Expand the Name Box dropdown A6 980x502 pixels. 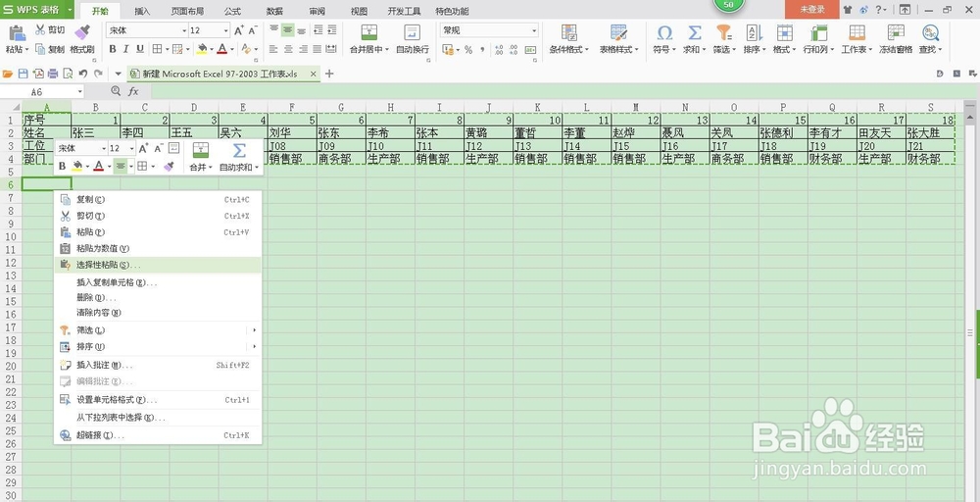[x=80, y=91]
